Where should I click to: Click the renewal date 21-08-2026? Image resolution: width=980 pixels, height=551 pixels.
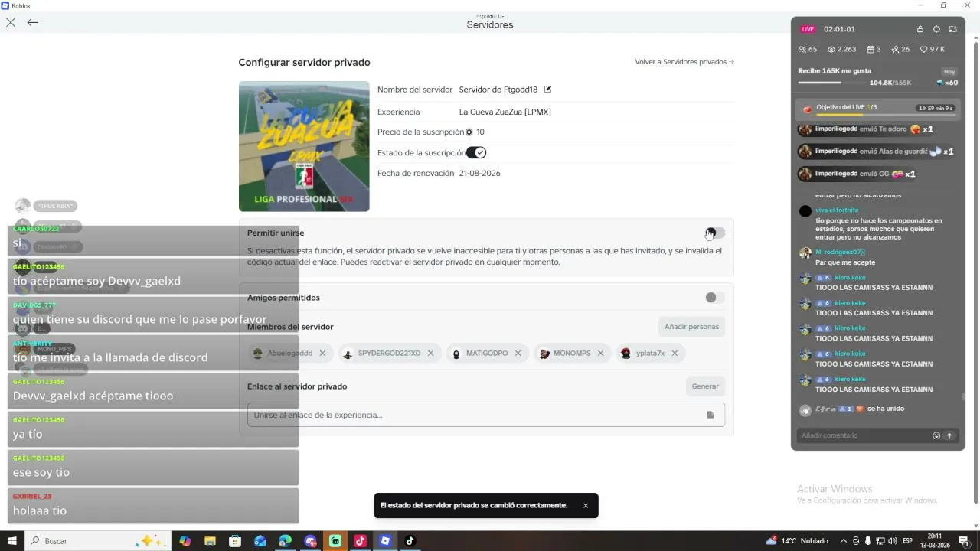point(480,174)
